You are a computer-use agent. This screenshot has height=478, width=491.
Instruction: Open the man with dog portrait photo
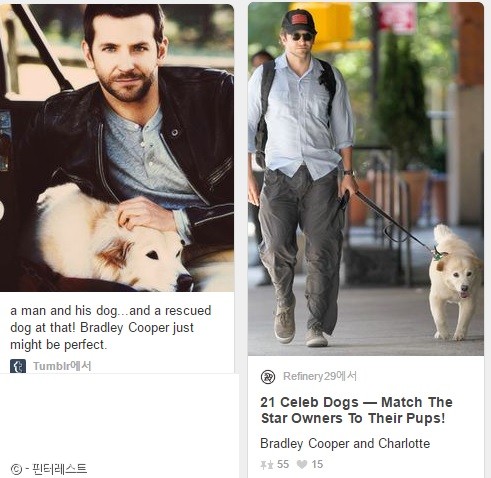click(117, 148)
